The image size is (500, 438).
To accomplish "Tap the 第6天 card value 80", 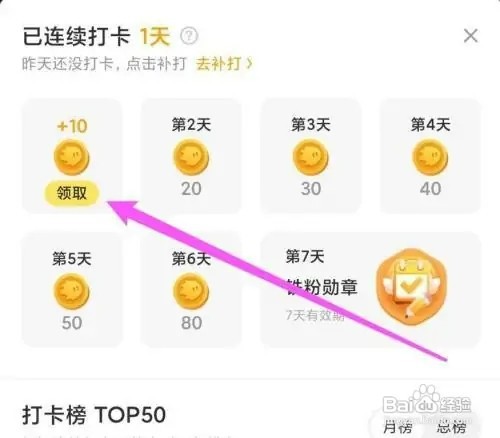I will coord(191,323).
